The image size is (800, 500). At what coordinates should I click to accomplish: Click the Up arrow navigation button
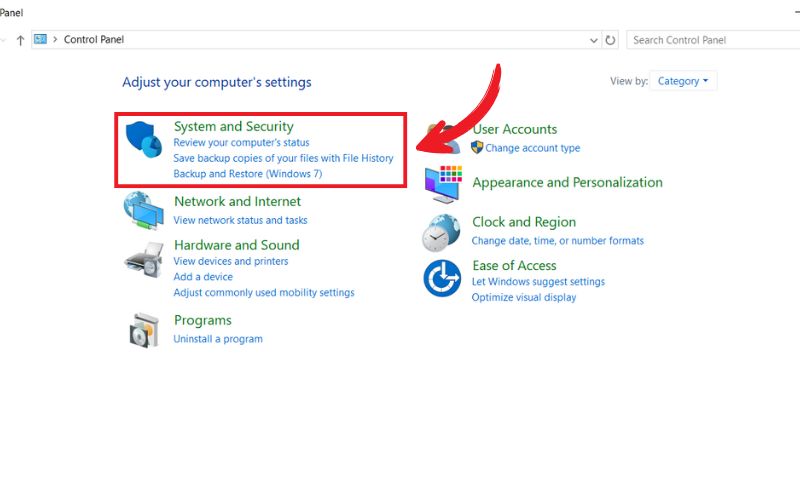tap(20, 40)
